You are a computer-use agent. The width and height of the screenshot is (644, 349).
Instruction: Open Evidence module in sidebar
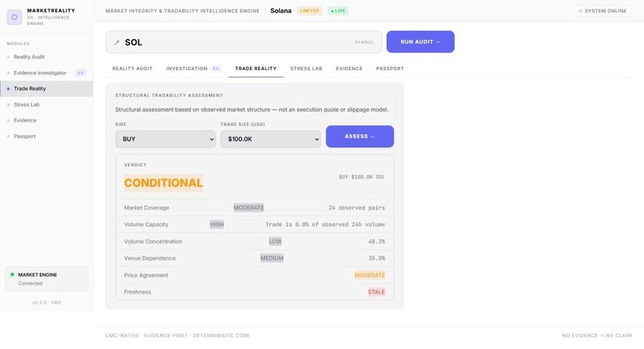[x=46, y=121]
